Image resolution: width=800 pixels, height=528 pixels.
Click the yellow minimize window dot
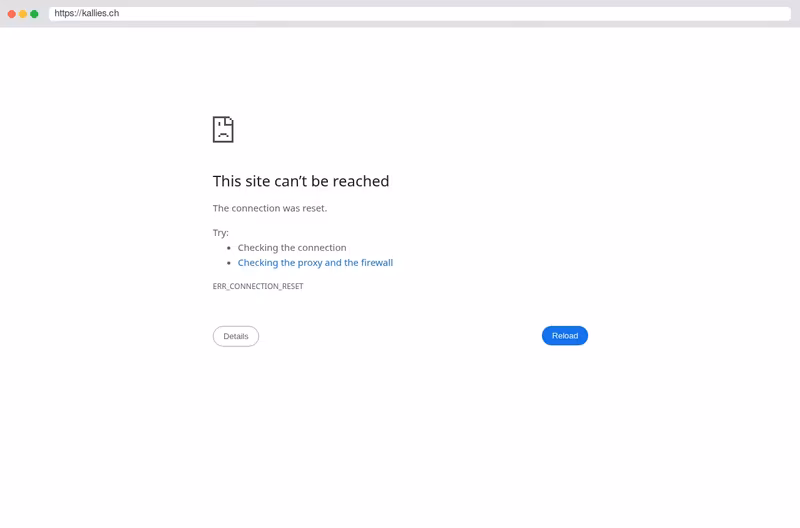23,14
